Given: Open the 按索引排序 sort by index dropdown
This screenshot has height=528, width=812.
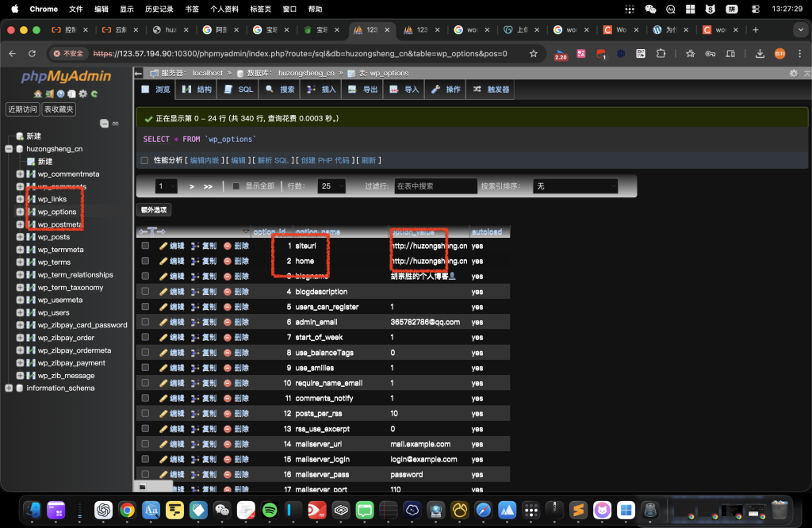Looking at the screenshot, I should (575, 186).
